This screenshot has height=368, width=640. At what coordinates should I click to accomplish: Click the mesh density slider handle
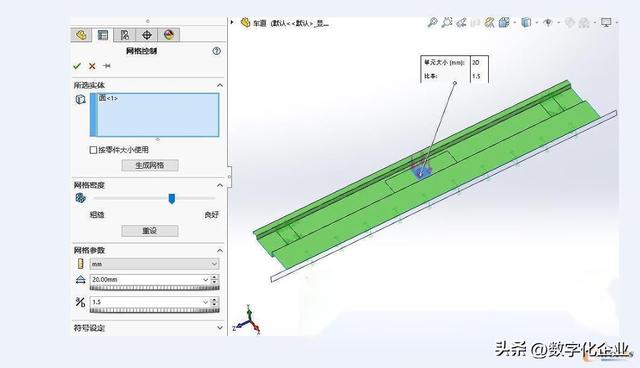tap(172, 199)
